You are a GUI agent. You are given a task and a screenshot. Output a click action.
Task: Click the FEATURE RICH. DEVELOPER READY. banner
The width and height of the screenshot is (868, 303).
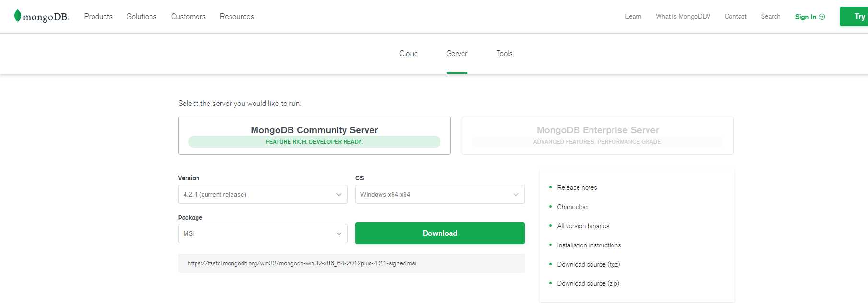tap(314, 141)
